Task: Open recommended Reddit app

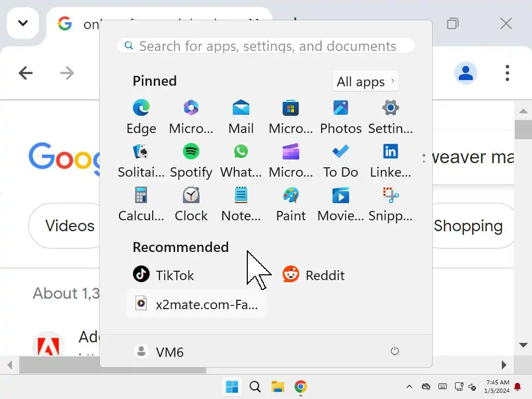Action: (x=313, y=274)
